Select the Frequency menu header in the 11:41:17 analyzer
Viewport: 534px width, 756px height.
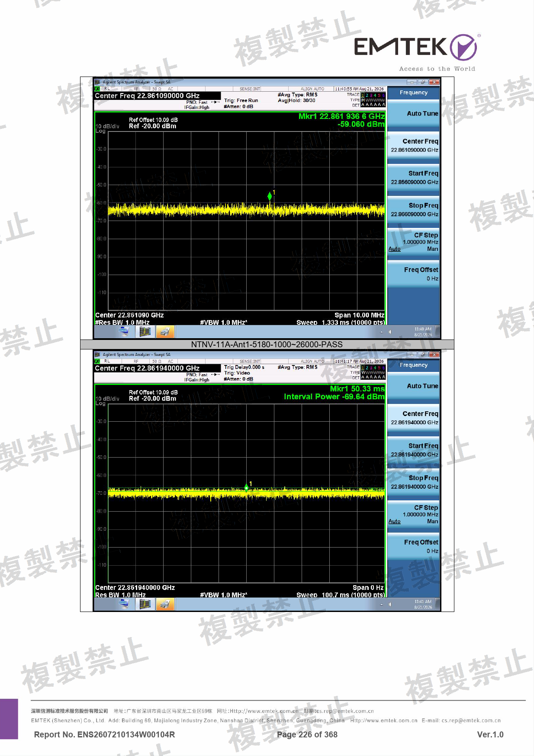tap(413, 365)
